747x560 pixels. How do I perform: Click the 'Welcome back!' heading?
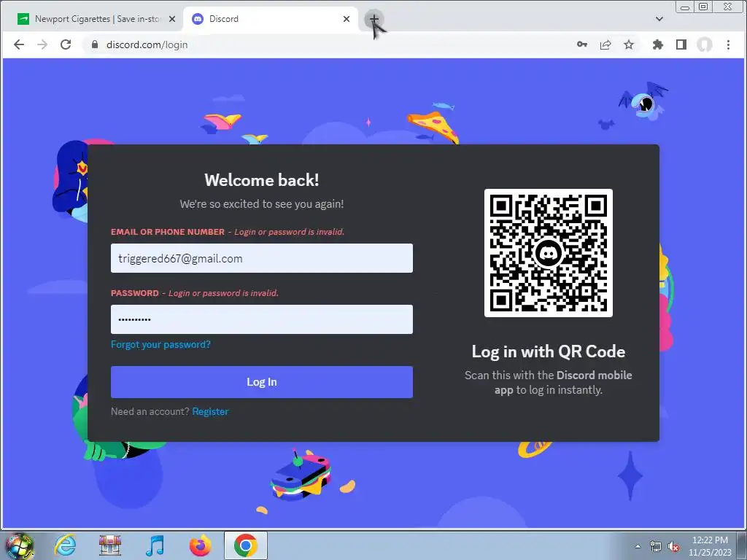point(262,180)
